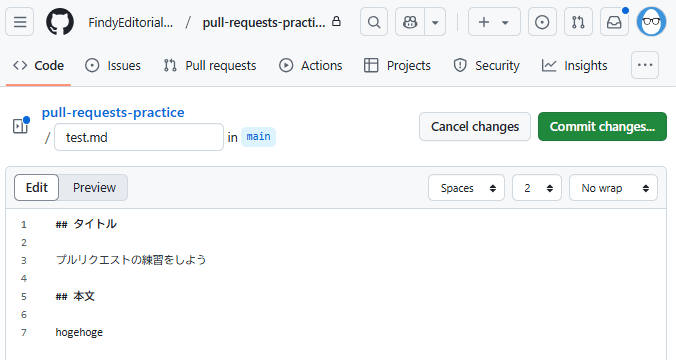Click the Actions tab's play icon
676x360 pixels.
click(x=286, y=66)
